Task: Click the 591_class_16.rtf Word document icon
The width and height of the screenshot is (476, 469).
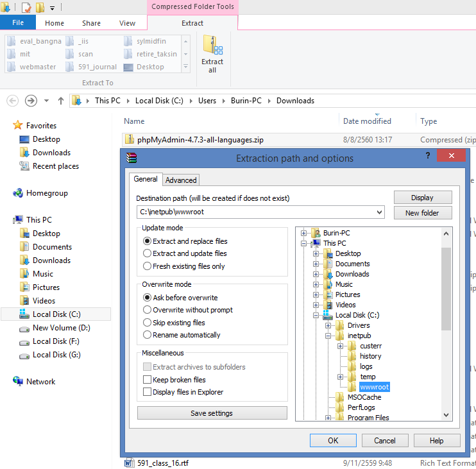Action: coord(130,463)
